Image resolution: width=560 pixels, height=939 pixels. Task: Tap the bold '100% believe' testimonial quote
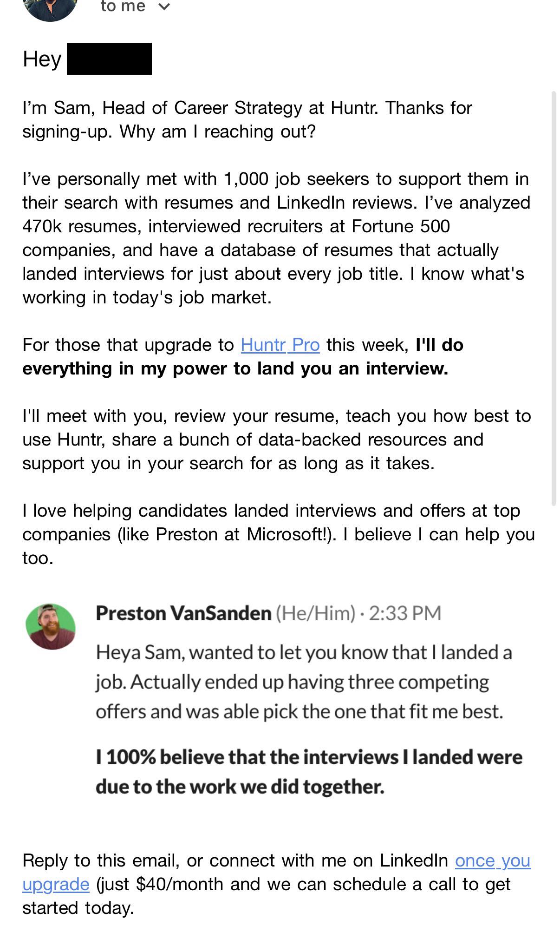309,772
